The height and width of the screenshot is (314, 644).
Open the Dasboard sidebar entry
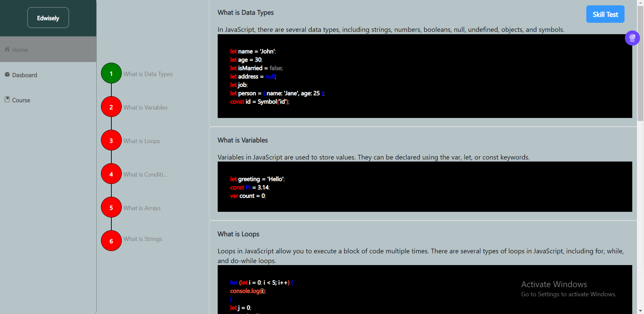[x=24, y=75]
